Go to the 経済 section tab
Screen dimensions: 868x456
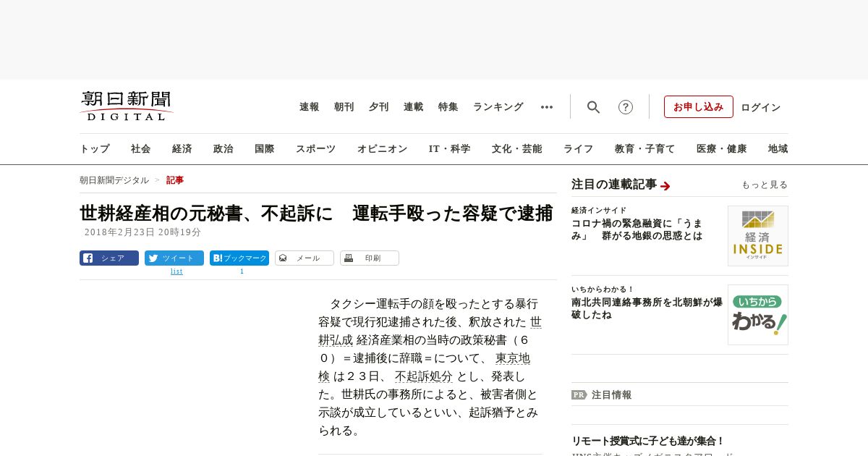182,149
